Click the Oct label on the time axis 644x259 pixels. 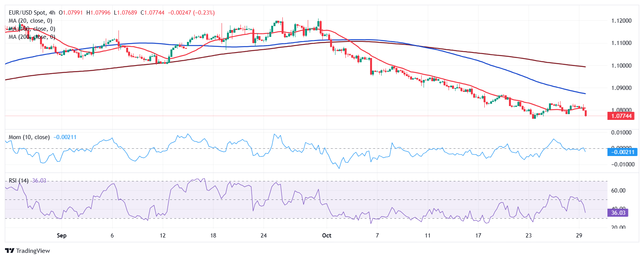[327, 236]
